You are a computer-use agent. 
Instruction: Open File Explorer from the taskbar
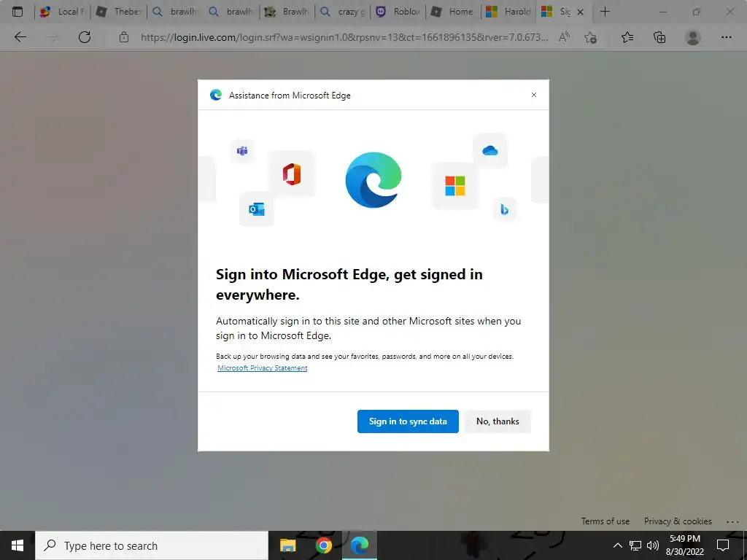287,545
